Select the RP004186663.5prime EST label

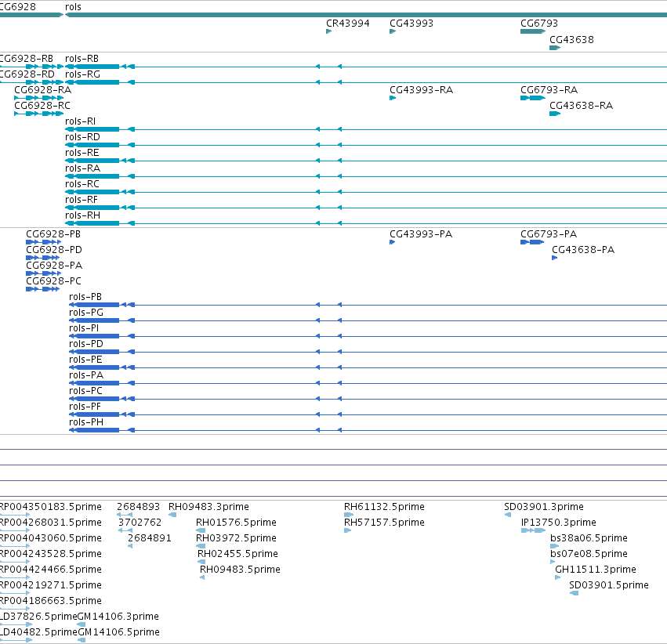coord(51,601)
